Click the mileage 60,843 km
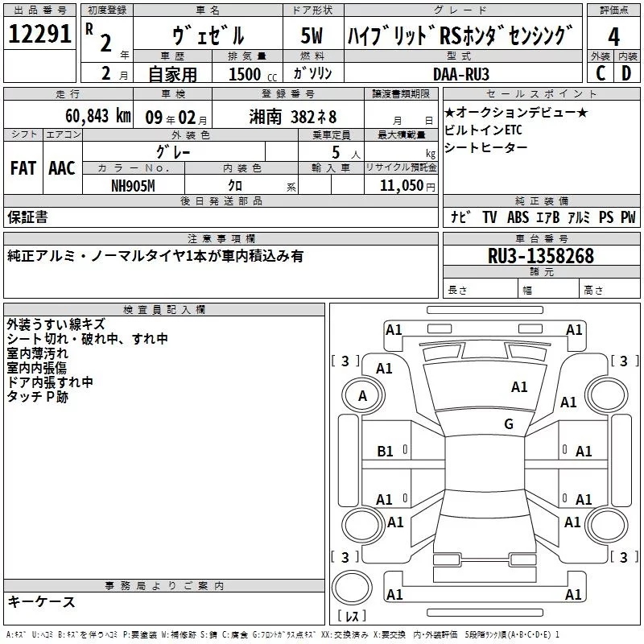Screen dimensions: 644x644 click(98, 116)
